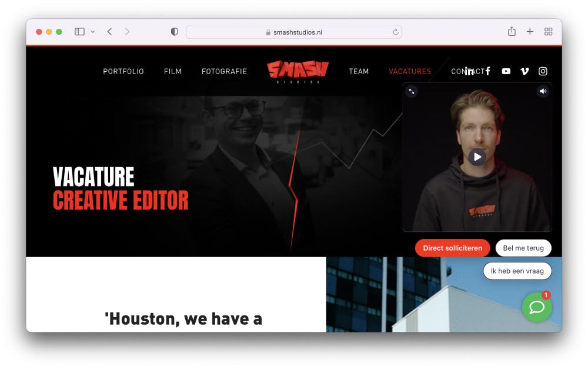Focus the smashstudios.nl address bar

coord(293,32)
